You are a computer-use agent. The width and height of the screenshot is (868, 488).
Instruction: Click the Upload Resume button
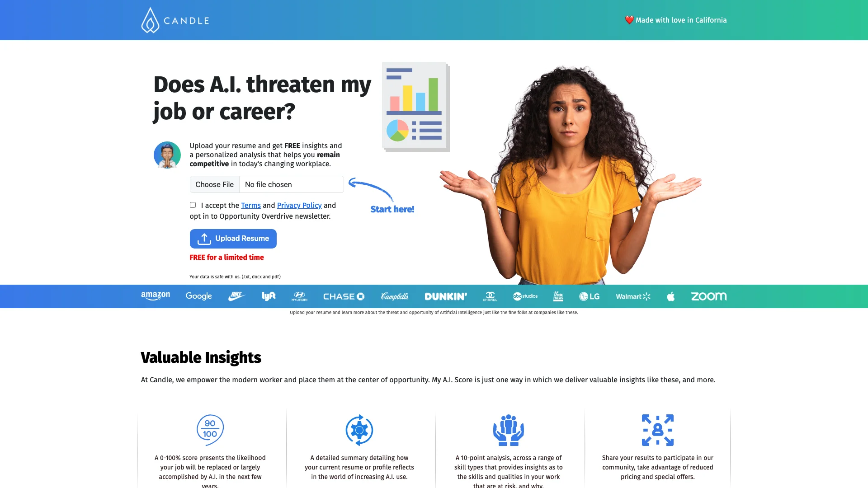click(233, 238)
